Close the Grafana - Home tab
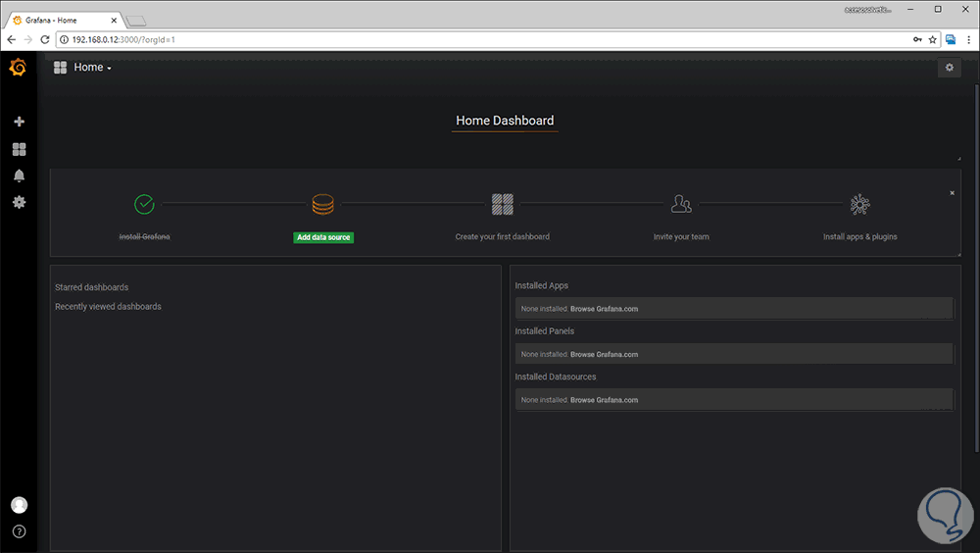This screenshot has height=553, width=980. 114,21
